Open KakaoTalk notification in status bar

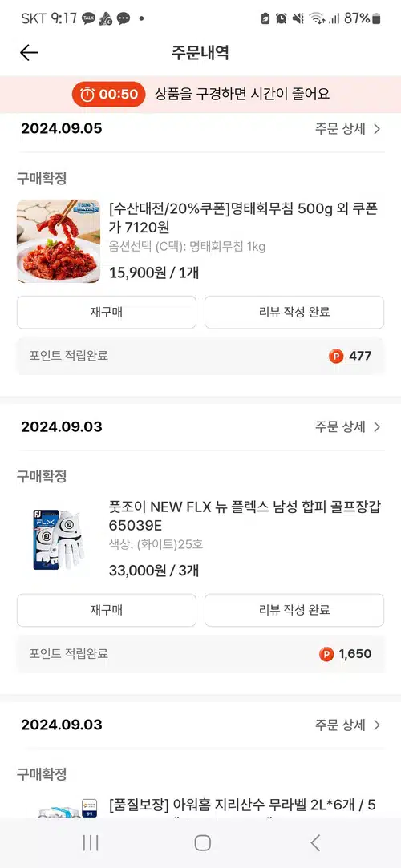pyautogui.click(x=88, y=18)
